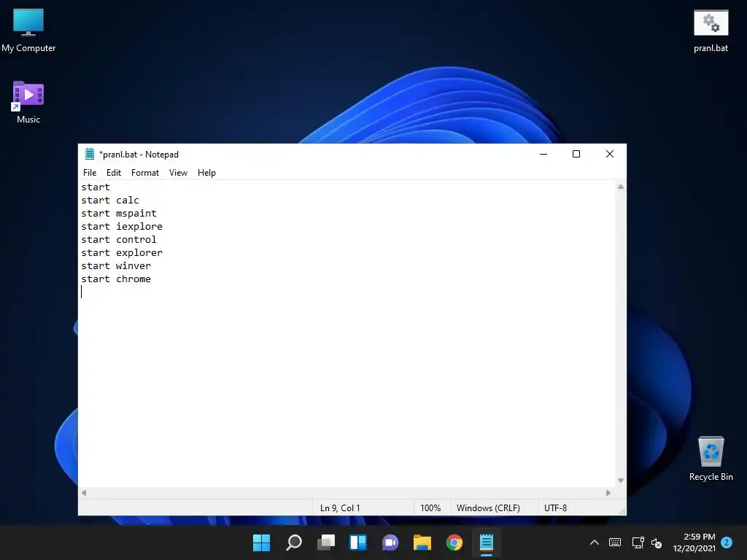Viewport: 747px width, 560px height.
Task: Maximize the Notepad window
Action: click(576, 154)
